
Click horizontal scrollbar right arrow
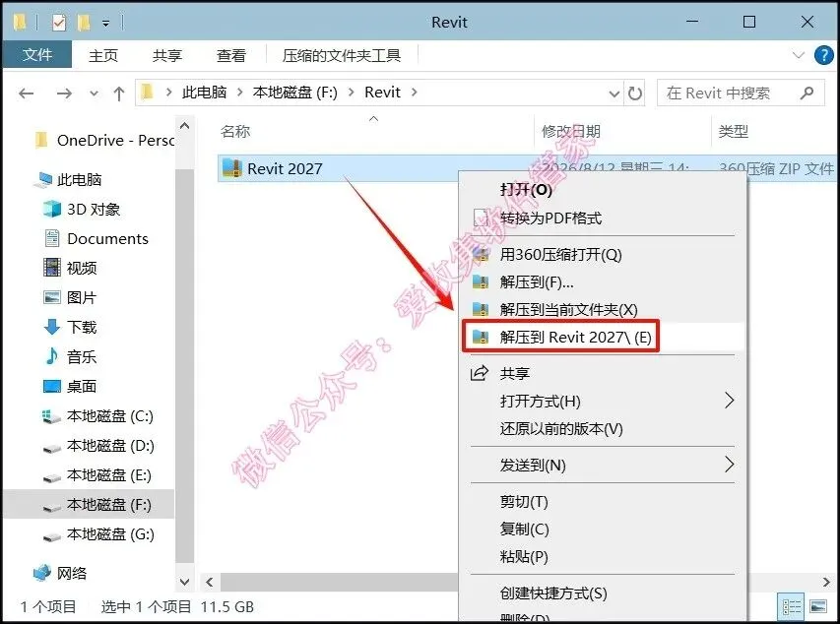point(826,583)
